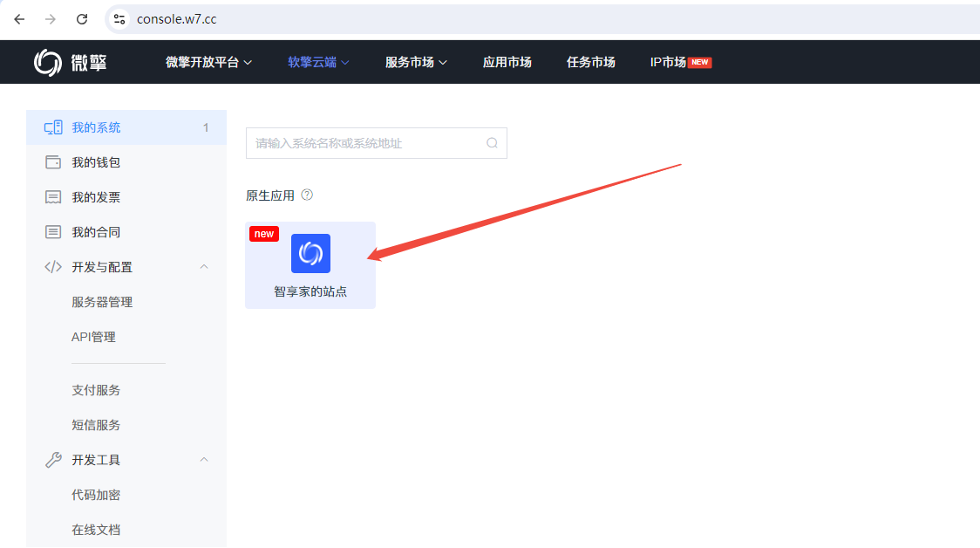Click the NEW badge next to IP市场
The height and width of the screenshot is (548, 980).
coord(700,62)
